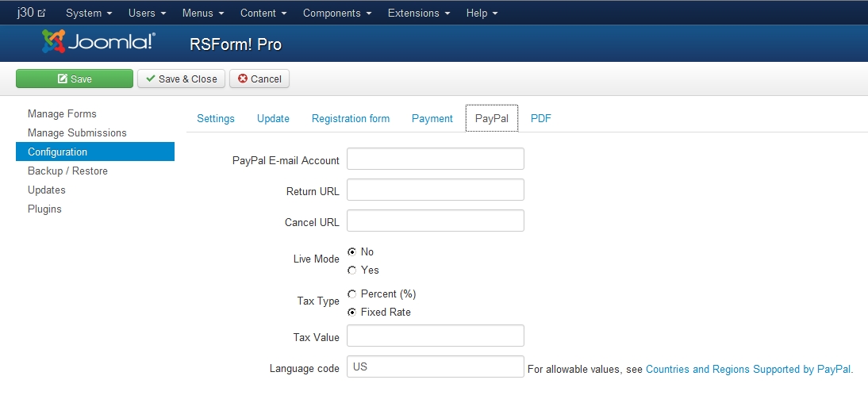Select the PayPal tab
The height and width of the screenshot is (399, 868).
tap(492, 118)
